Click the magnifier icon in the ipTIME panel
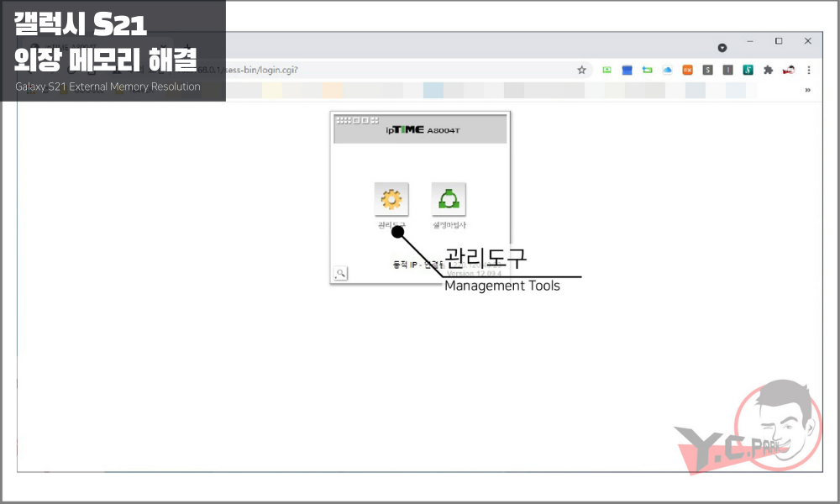This screenshot has width=840, height=504. (341, 274)
